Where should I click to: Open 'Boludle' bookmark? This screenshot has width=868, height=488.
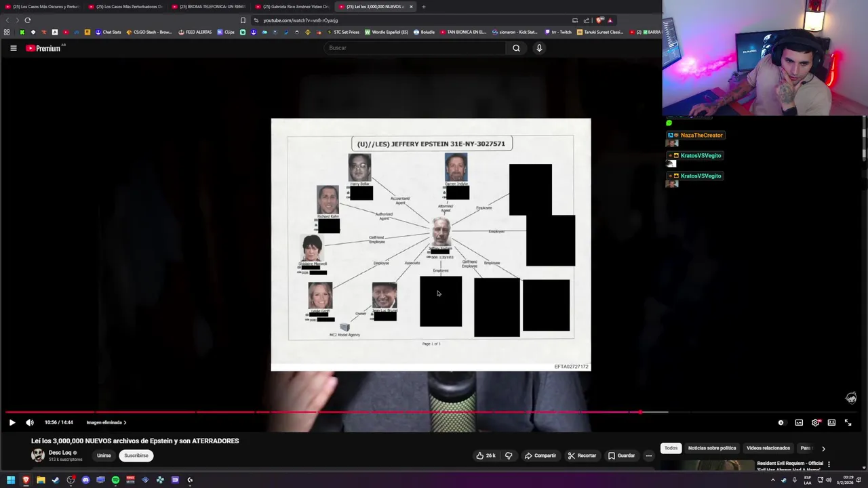[x=424, y=32]
